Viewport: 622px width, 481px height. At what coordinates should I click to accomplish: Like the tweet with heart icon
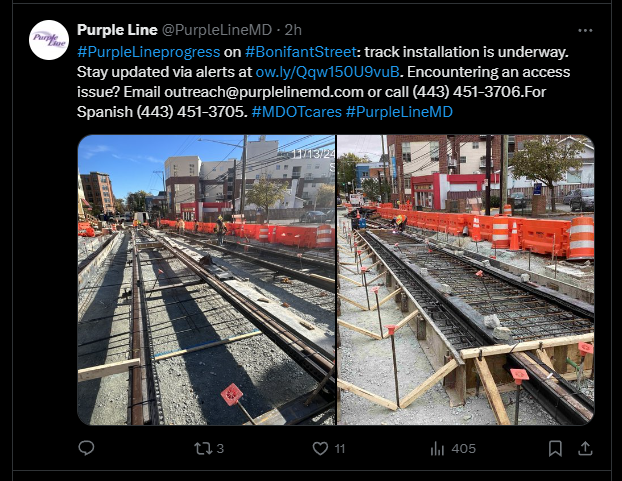(x=320, y=448)
